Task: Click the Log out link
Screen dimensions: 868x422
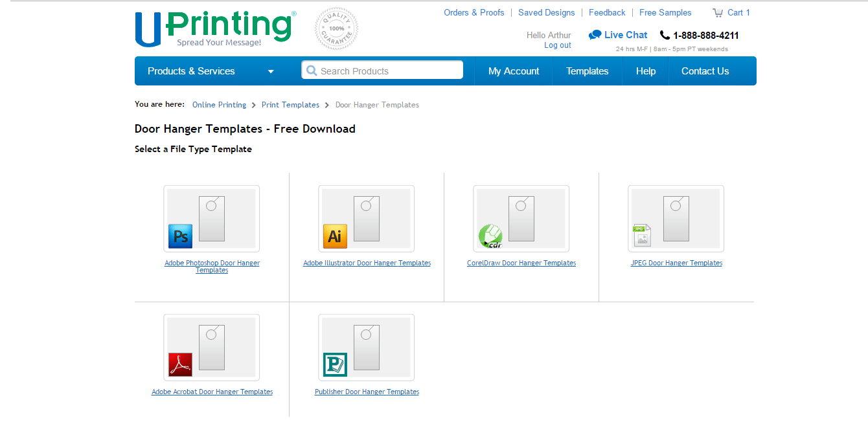Action: point(558,45)
